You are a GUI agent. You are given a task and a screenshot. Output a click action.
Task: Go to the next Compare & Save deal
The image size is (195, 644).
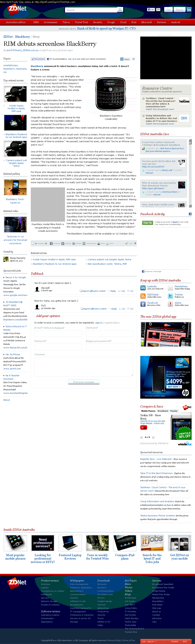153,437
